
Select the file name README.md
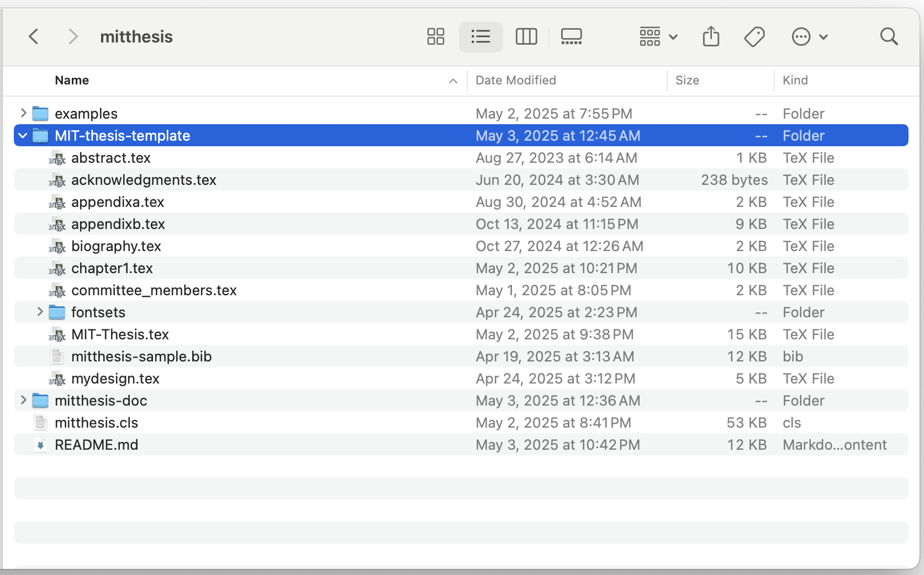tap(97, 445)
